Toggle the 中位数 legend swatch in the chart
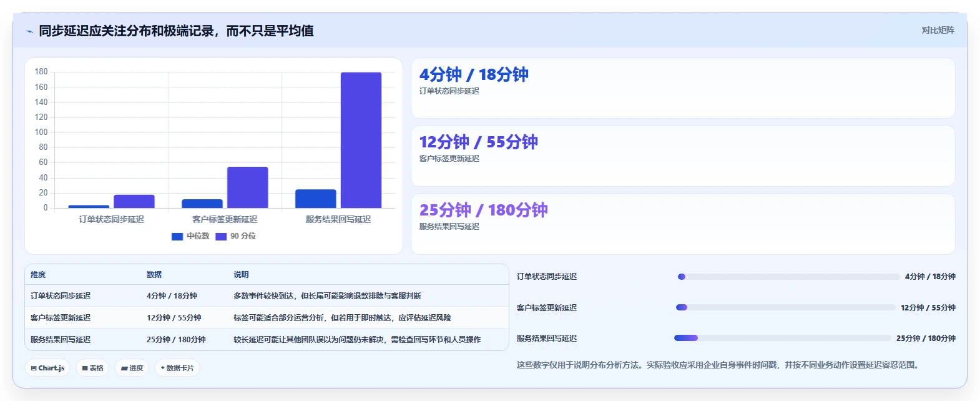 pyautogui.click(x=177, y=236)
